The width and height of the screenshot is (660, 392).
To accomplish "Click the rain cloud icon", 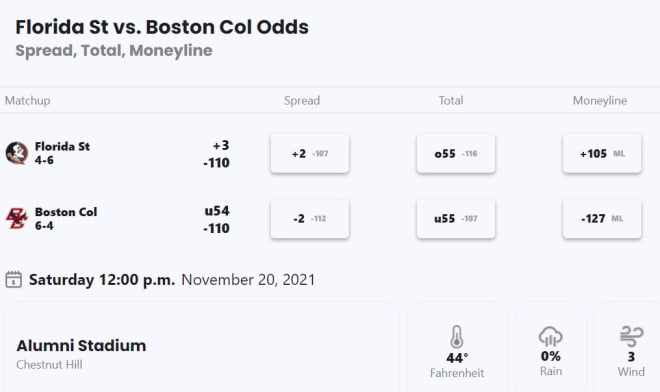I will click(551, 336).
